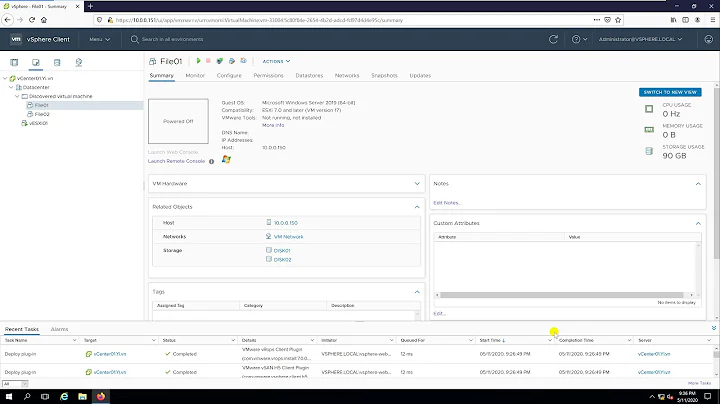Viewport: 720px width, 404px height.
Task: Expand the Menu dropdown
Action: [100, 39]
